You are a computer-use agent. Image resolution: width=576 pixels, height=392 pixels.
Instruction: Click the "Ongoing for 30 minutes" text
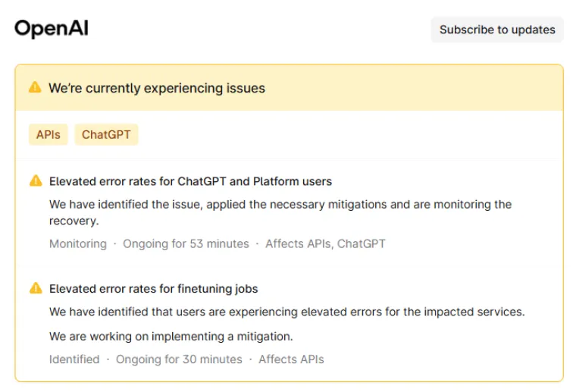pos(179,359)
